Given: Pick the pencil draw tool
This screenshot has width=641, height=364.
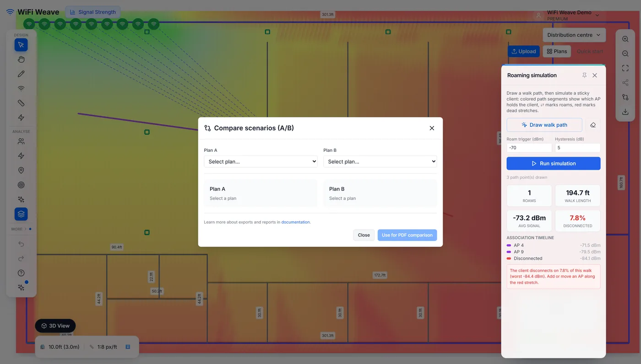Looking at the screenshot, I should tap(21, 74).
